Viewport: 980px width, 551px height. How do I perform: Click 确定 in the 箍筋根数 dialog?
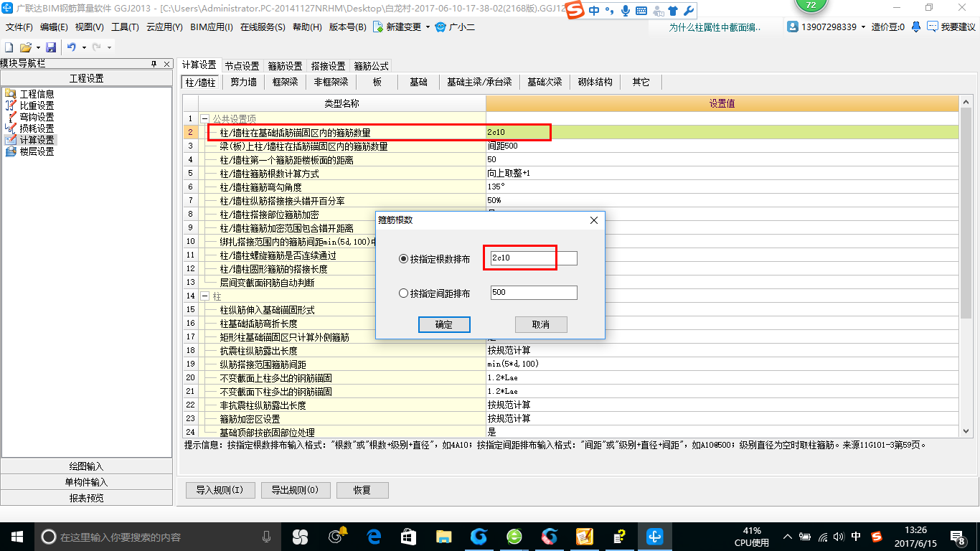pyautogui.click(x=444, y=324)
